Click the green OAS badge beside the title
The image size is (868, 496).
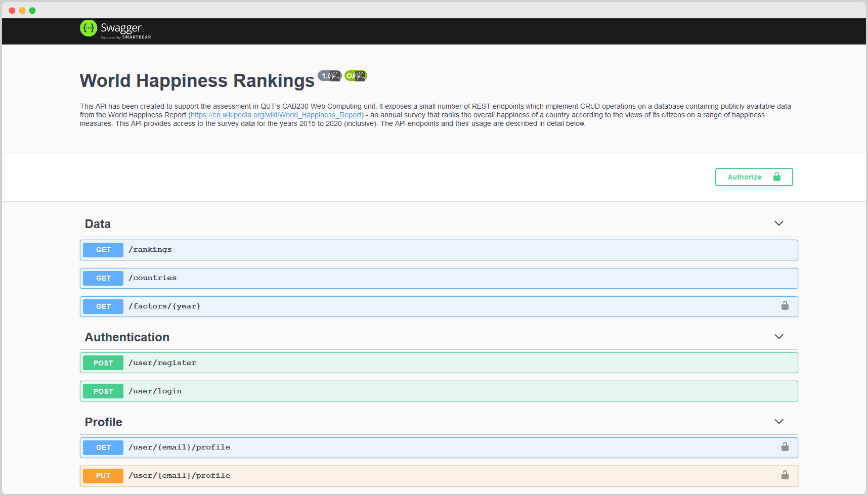356,76
